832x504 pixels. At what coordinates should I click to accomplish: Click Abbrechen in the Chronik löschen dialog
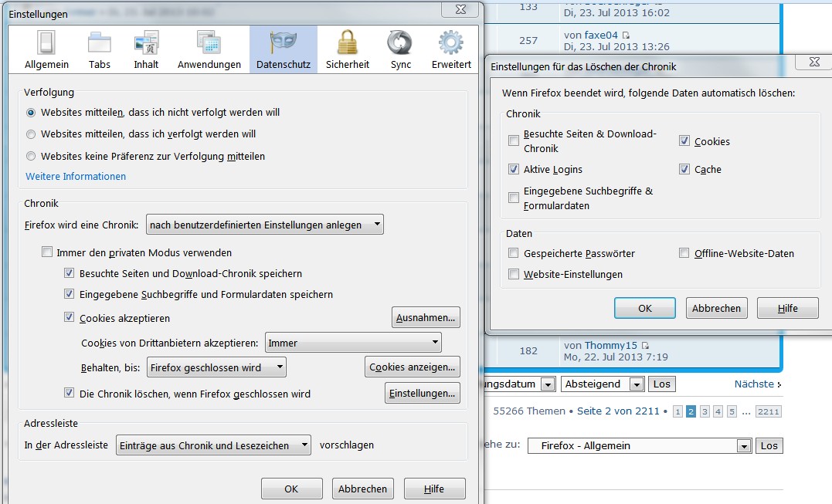[x=716, y=308]
